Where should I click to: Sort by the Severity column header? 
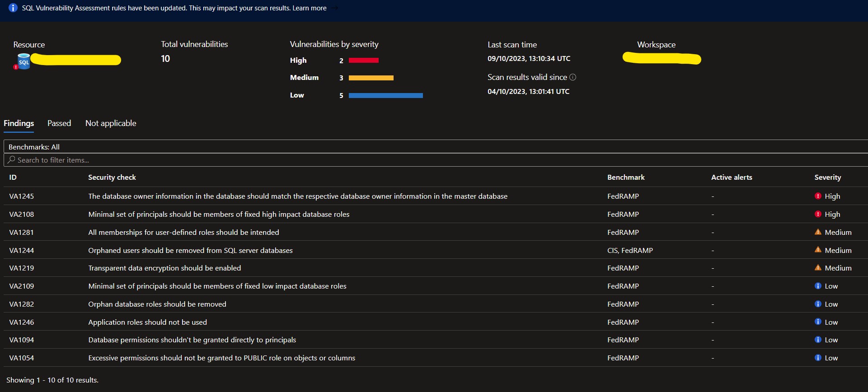(x=828, y=177)
